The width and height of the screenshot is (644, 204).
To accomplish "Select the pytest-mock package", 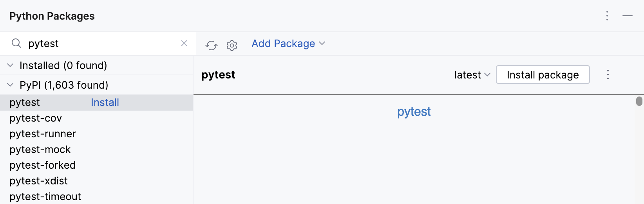I will pyautogui.click(x=40, y=149).
